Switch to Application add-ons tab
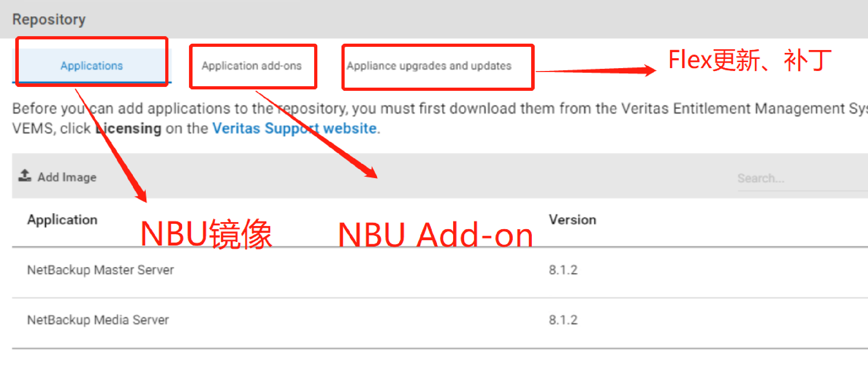This screenshot has width=868, height=369. (x=252, y=66)
